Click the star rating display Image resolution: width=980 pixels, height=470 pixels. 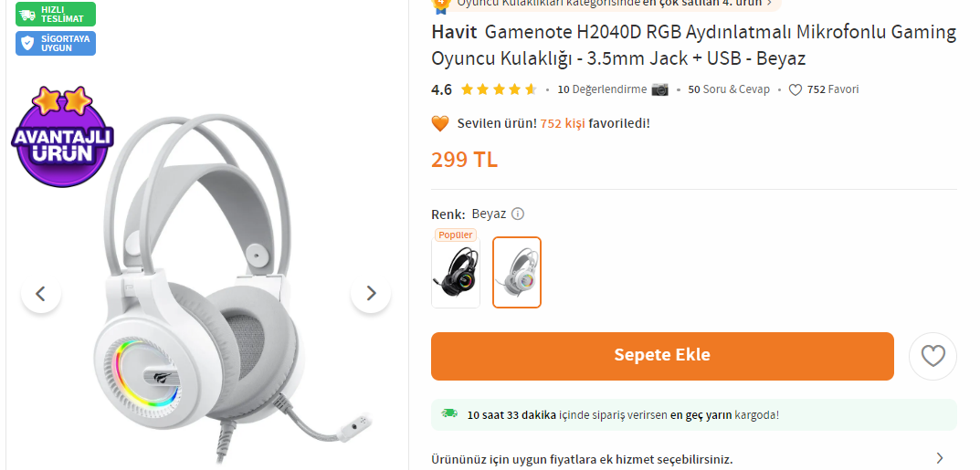pyautogui.click(x=498, y=89)
